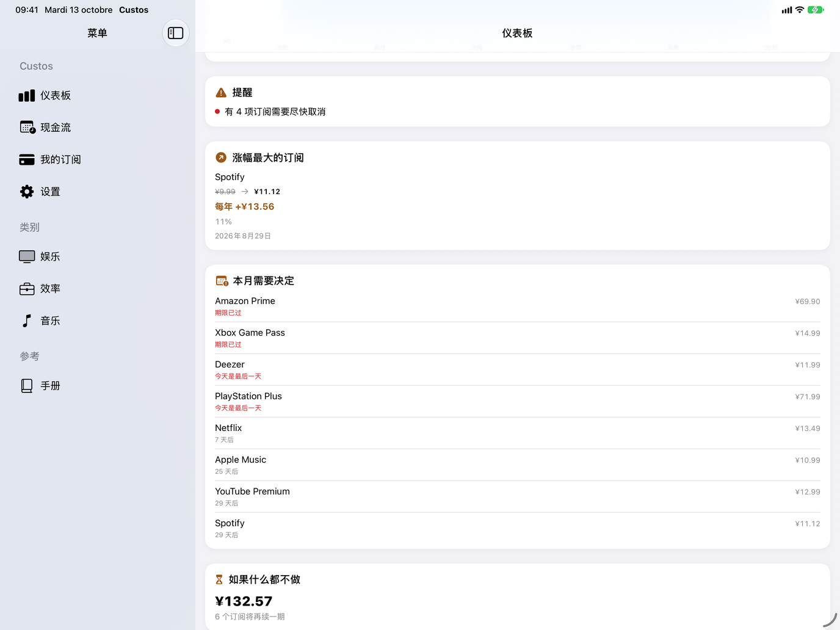The image size is (840, 630).
Task: Click the 现金流 calendar clock icon
Action: [x=27, y=127]
